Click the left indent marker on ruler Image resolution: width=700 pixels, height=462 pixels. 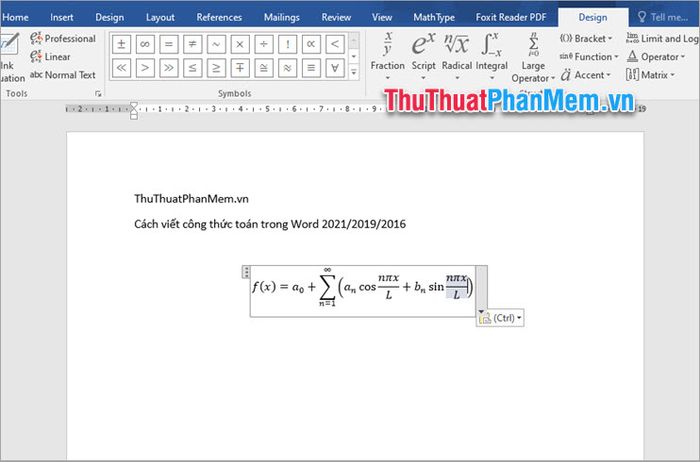134,116
